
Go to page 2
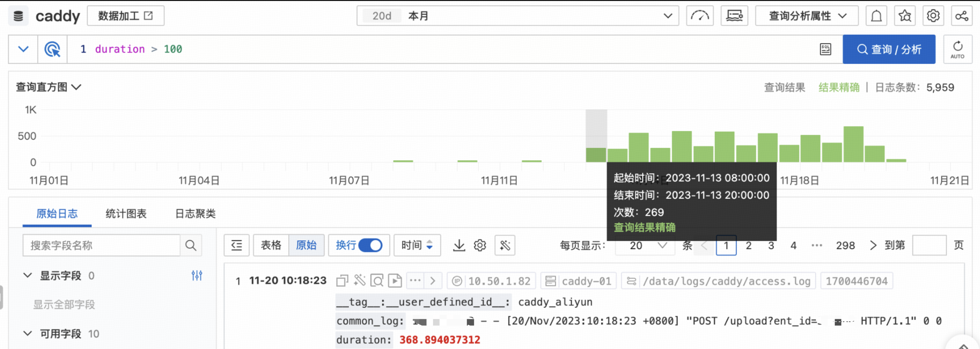[748, 245]
